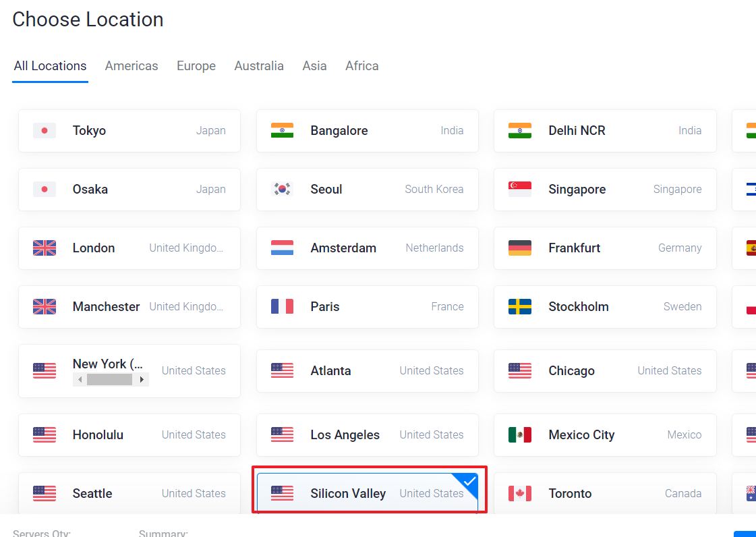Click the right arrow under New York

click(141, 380)
